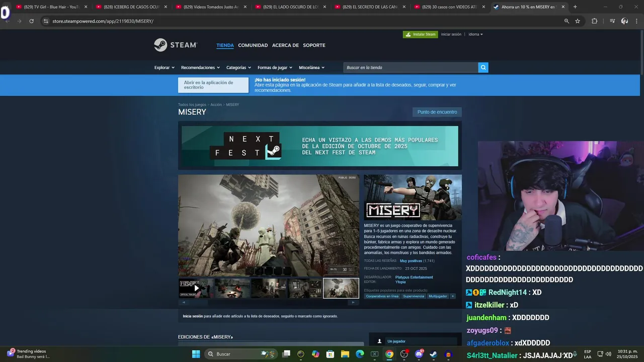This screenshot has height=362, width=644.
Task: Bookmark this page with star icon
Action: coord(578,21)
